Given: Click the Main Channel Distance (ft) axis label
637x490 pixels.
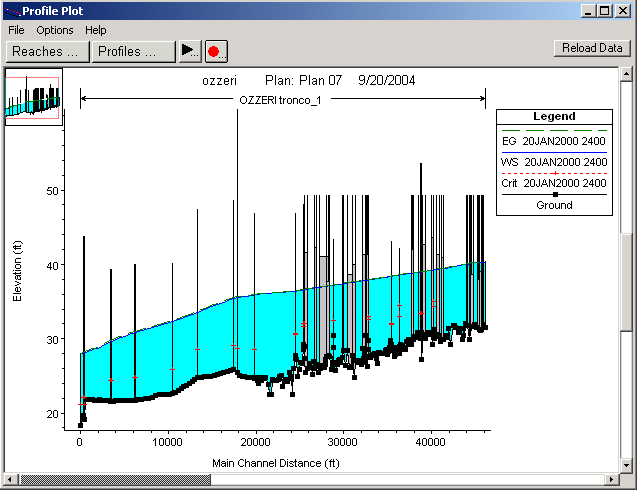Looking at the screenshot, I should (x=276, y=463).
